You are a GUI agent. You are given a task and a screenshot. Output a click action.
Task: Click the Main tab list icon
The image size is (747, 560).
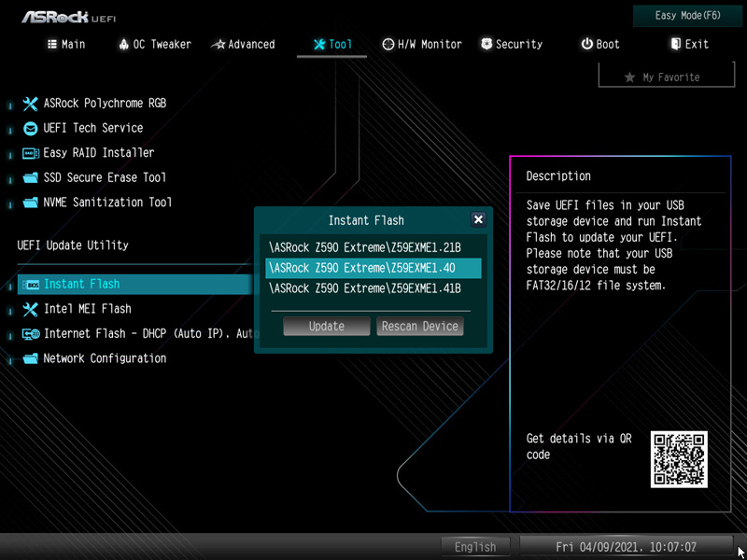[52, 44]
